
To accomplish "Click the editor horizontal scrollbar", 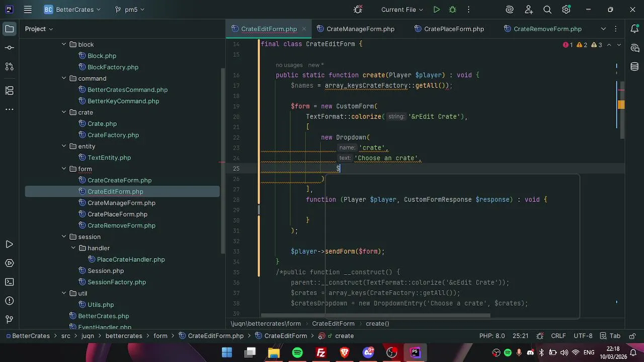I will tap(375, 316).
